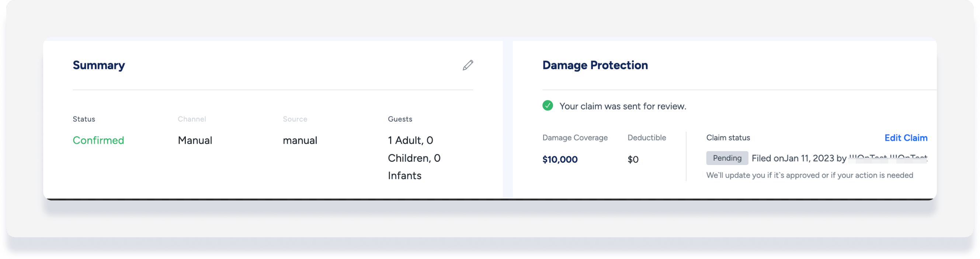Click the Summary heading
This screenshot has height=259, width=980.
click(98, 65)
